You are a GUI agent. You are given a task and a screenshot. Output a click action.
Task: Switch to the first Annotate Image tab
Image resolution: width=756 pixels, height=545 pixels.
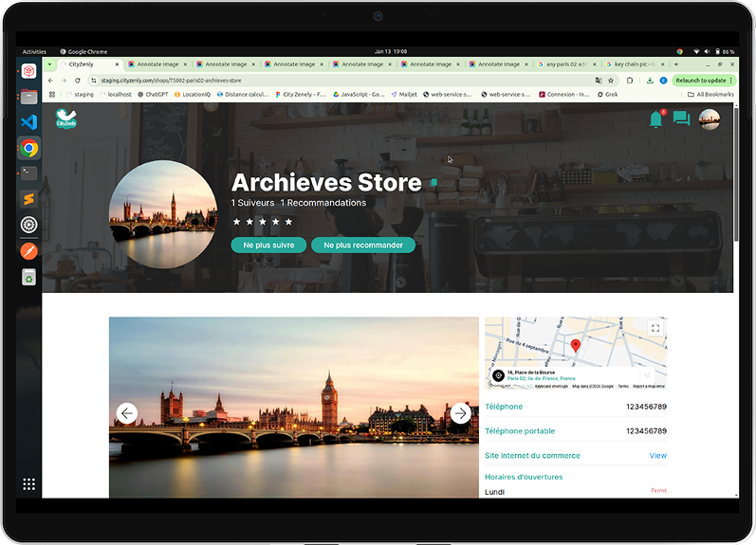coord(157,64)
